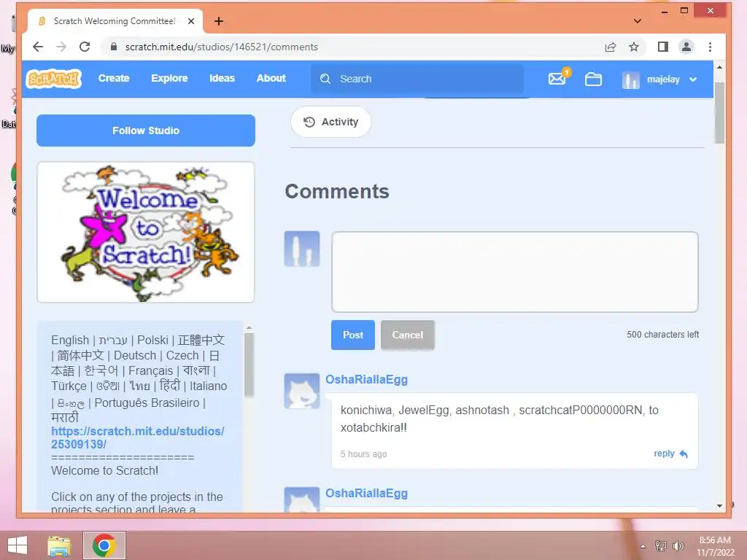Click page scrollbar up arrow

719,67
